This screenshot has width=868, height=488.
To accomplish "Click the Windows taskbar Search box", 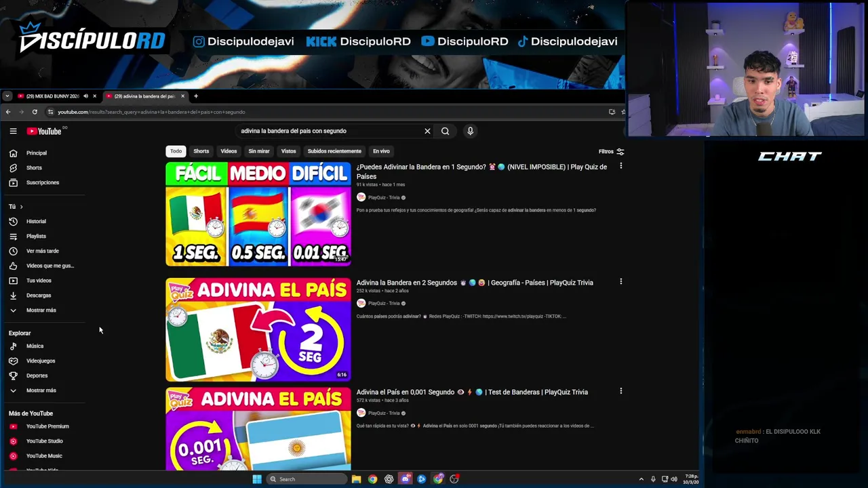I will point(307,479).
